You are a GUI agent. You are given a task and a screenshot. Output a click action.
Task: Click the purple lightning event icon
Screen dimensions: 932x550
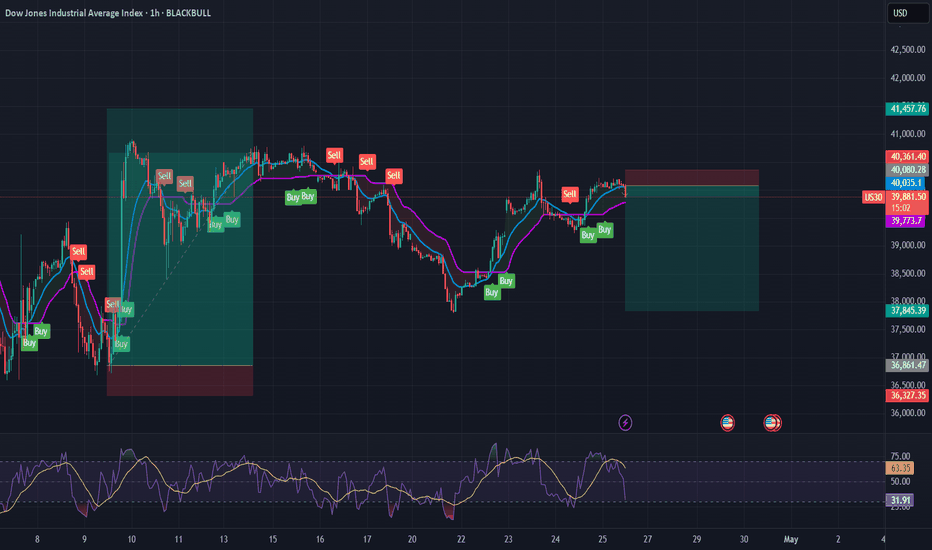pyautogui.click(x=625, y=423)
